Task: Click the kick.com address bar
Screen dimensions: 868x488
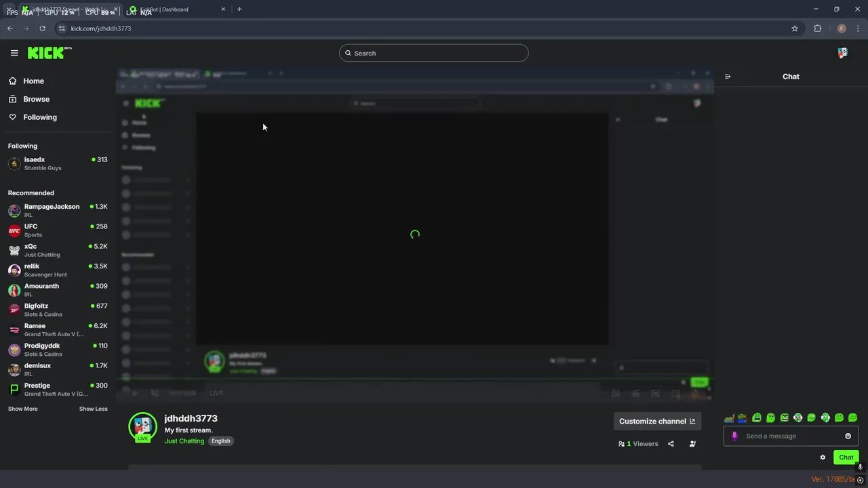Action: [x=427, y=28]
